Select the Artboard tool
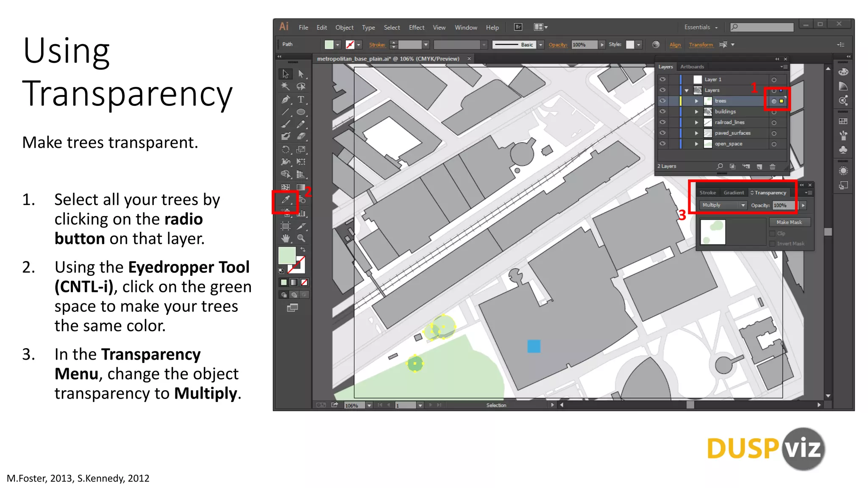 click(286, 226)
